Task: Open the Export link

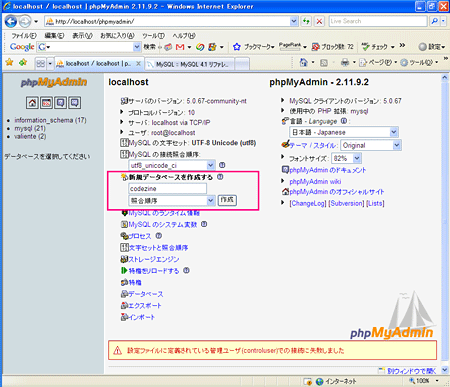Action: click(x=145, y=305)
